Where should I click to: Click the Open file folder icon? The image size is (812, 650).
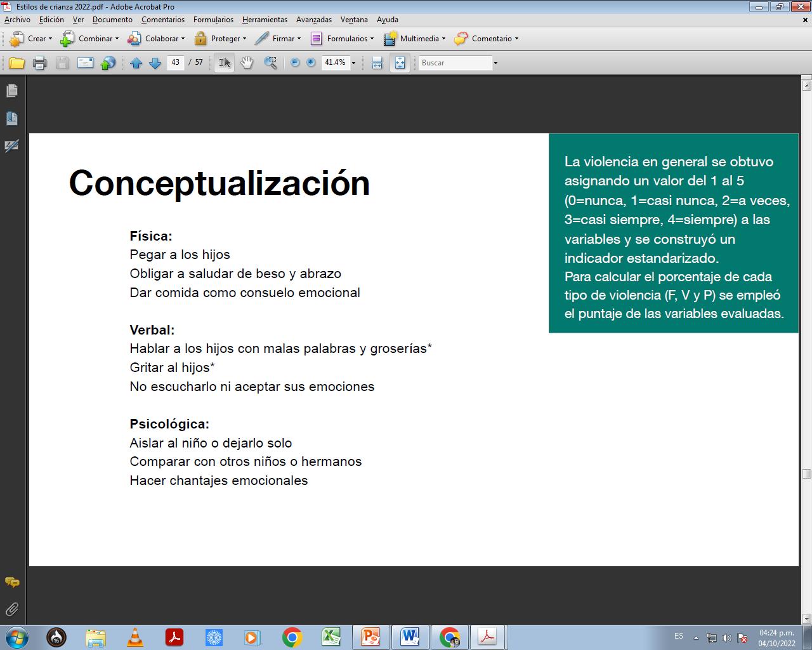tap(17, 63)
